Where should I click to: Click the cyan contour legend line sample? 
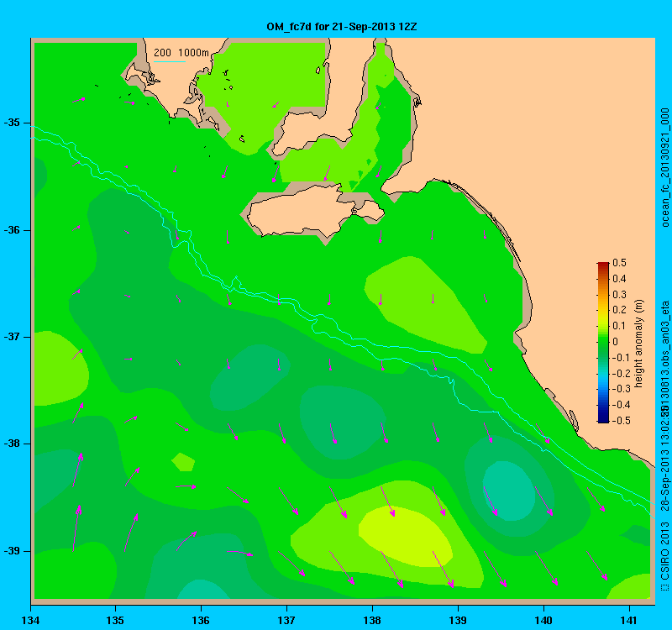(170, 61)
